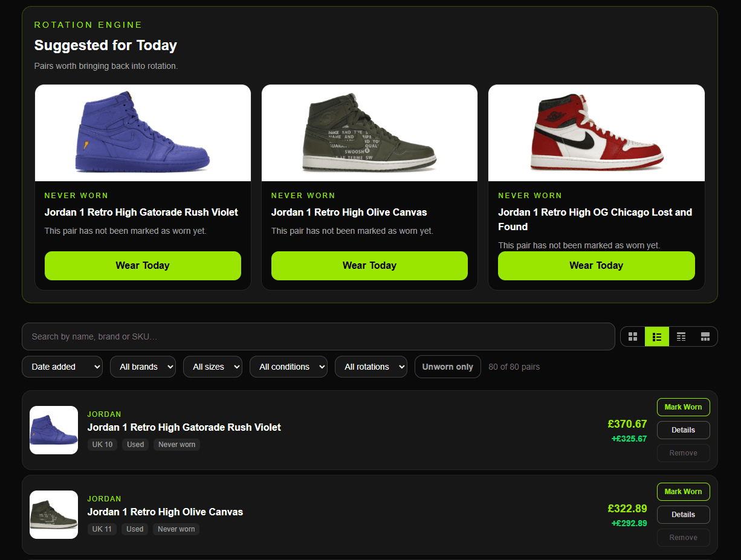Viewport: 741px width, 560px height.
Task: Click Gatorade Rush Violet list row thumbnail
Action: pyautogui.click(x=54, y=430)
